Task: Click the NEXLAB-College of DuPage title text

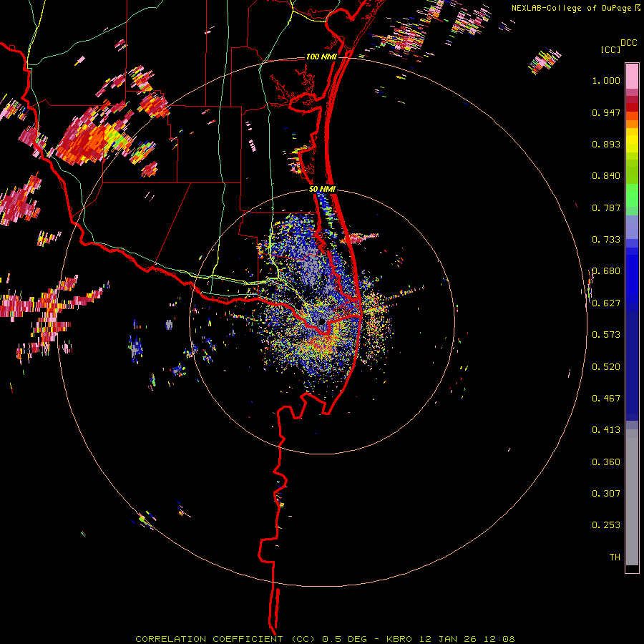Action: coord(573,8)
